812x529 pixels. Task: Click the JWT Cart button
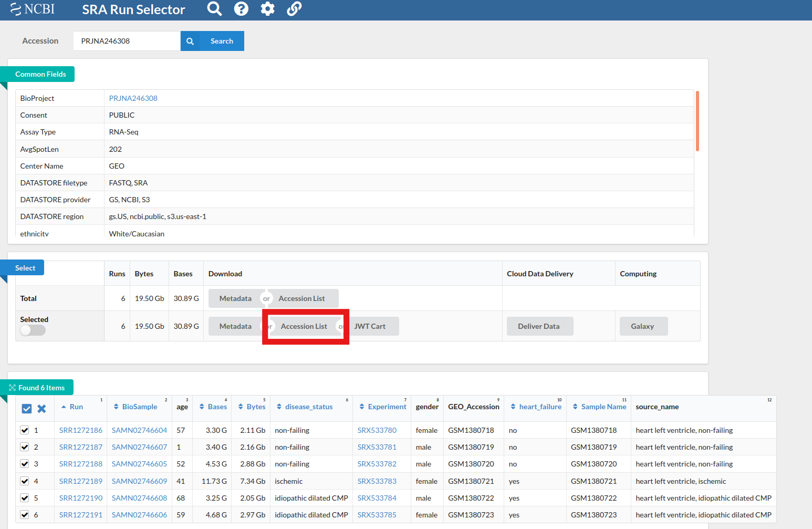370,326
